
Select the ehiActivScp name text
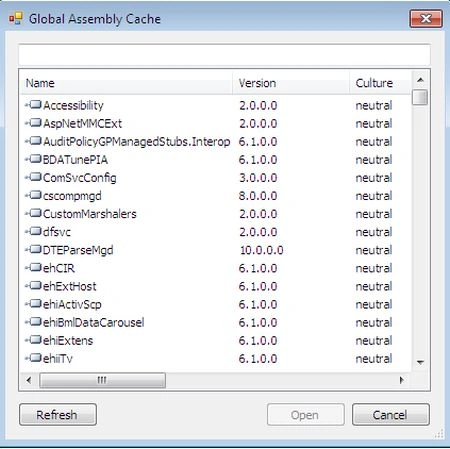point(72,304)
